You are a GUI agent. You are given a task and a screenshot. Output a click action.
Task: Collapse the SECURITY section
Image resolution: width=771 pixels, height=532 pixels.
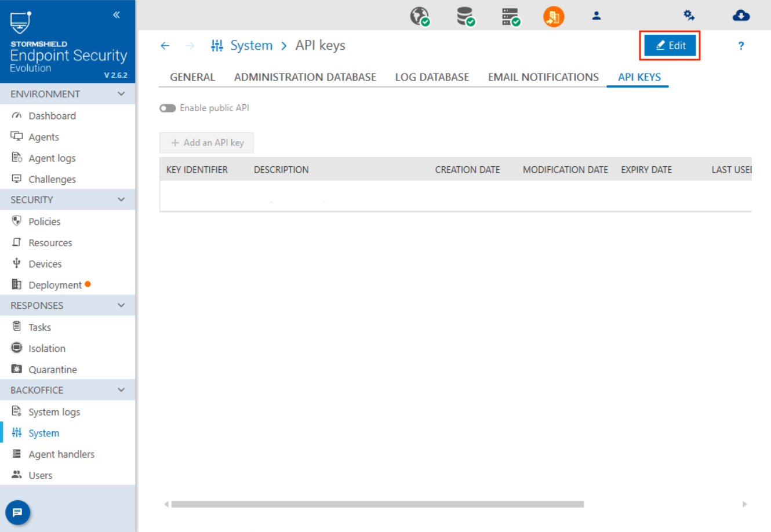coord(121,200)
